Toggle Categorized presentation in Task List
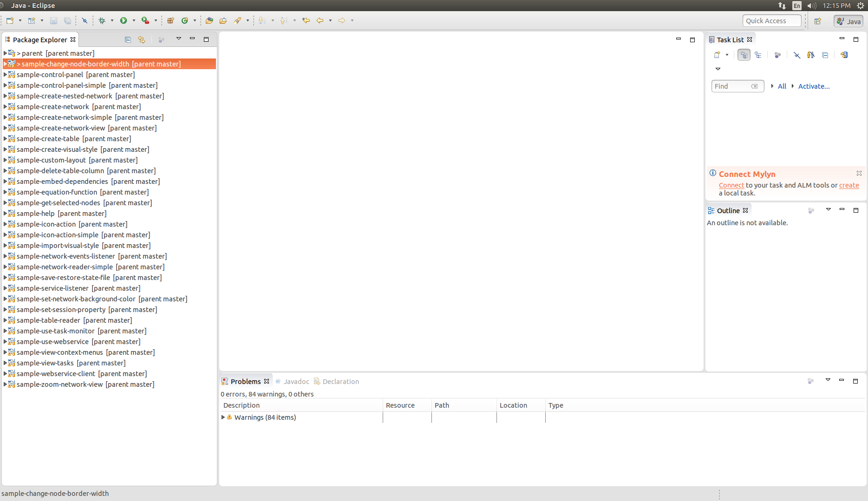This screenshot has height=501, width=868. tap(744, 55)
